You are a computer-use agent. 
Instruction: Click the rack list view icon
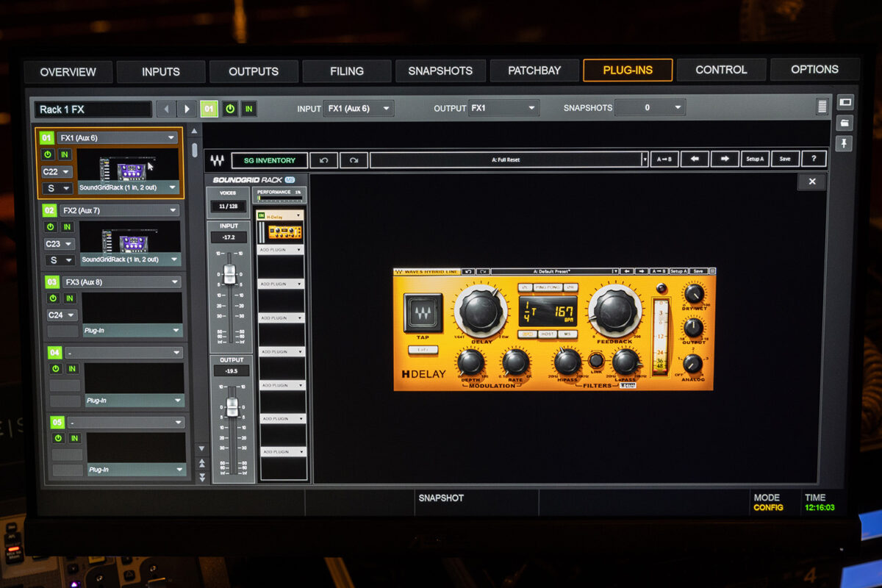click(x=822, y=107)
